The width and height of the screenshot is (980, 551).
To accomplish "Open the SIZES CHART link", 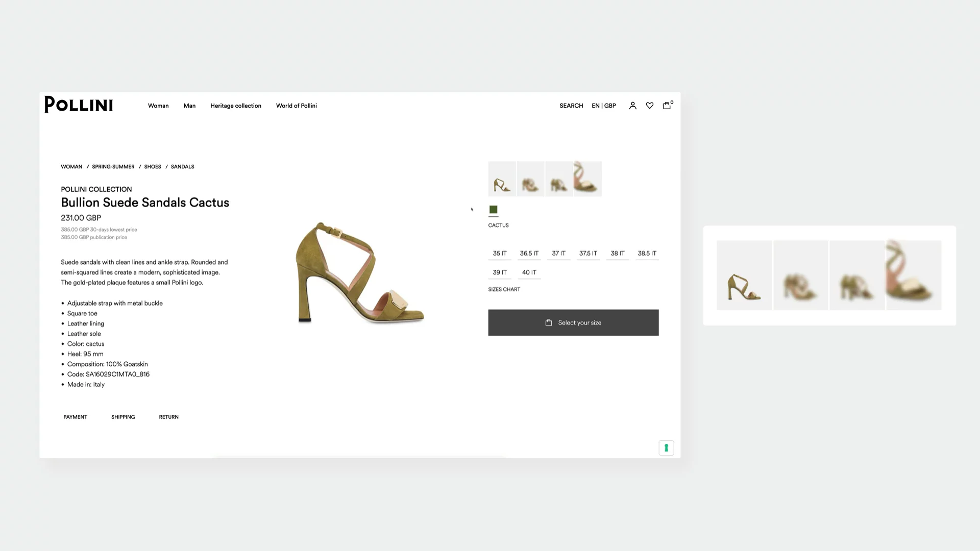I will tap(504, 289).
